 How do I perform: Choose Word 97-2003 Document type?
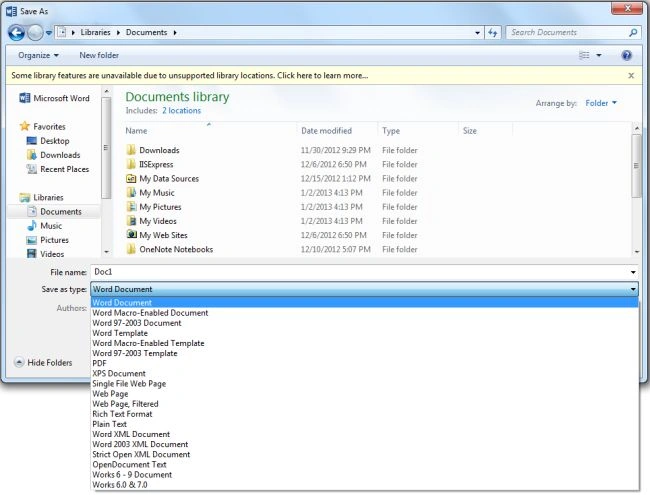coord(364,323)
